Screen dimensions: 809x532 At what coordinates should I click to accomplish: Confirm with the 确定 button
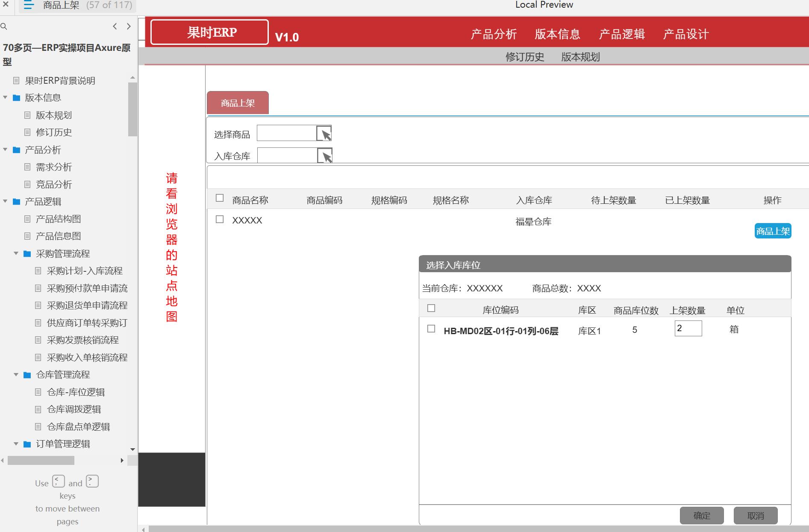(702, 516)
